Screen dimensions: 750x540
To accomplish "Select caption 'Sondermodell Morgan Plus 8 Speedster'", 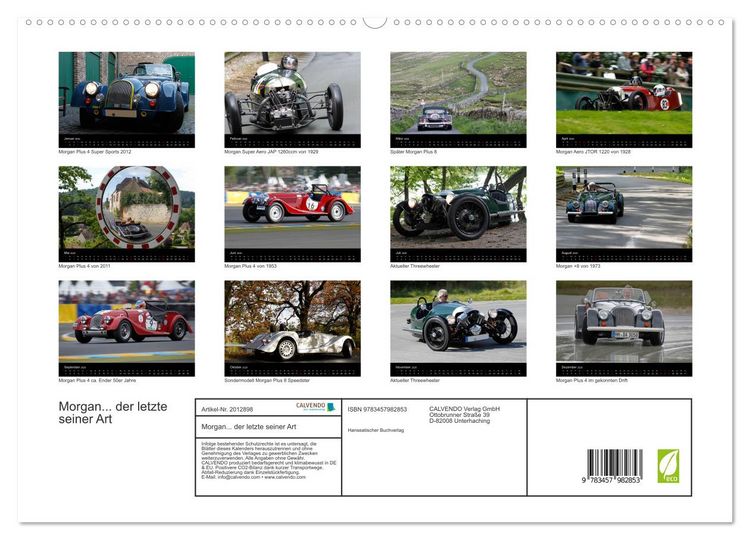I will click(267, 380).
